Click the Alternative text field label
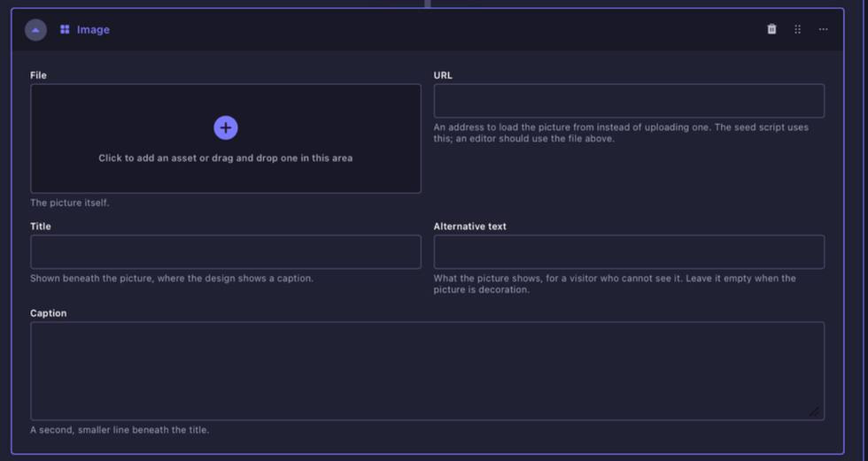The height and width of the screenshot is (461, 868). (x=470, y=227)
